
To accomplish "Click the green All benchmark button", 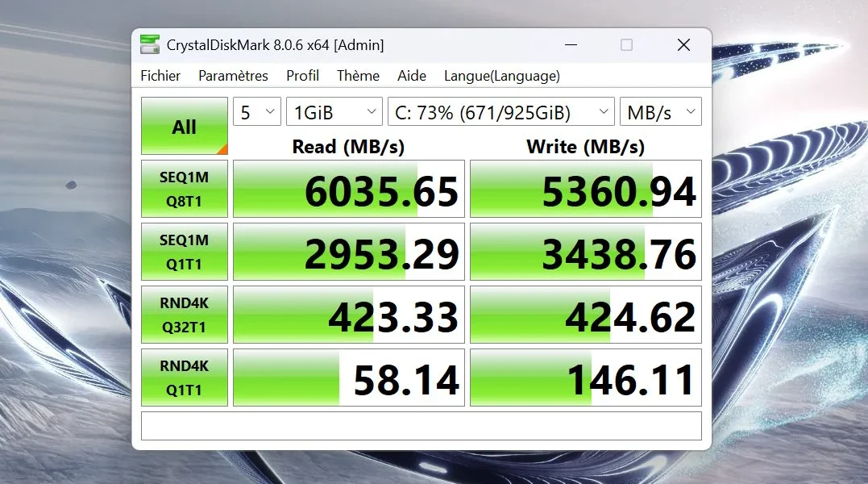I will click(184, 125).
